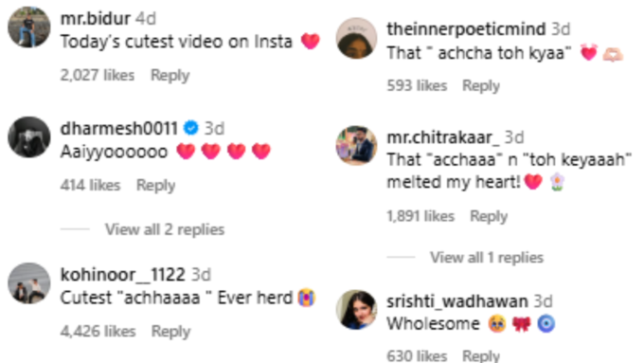The height and width of the screenshot is (363, 644).
Task: Click mr.chitrakaar_'s profile picture
Action: 356,146
